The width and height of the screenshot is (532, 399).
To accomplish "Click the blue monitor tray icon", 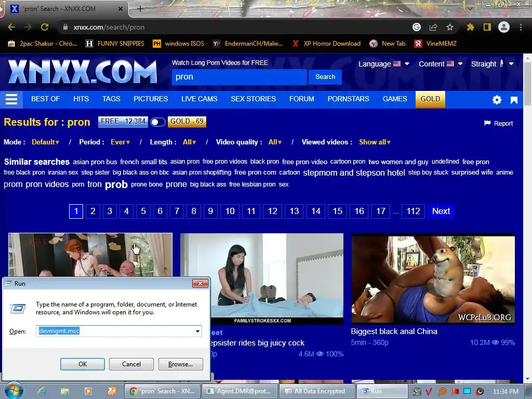I will point(467,392).
